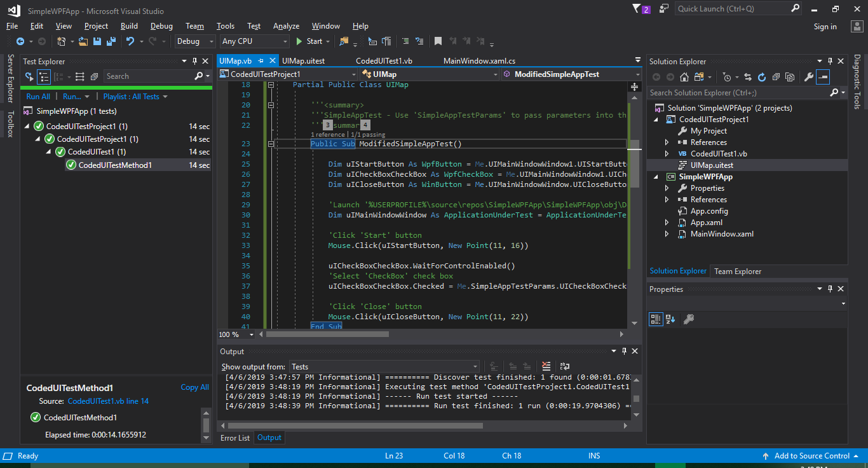Viewport: 868px width, 468px height.
Task: Open the Show output from Tests dropdown
Action: (384, 366)
